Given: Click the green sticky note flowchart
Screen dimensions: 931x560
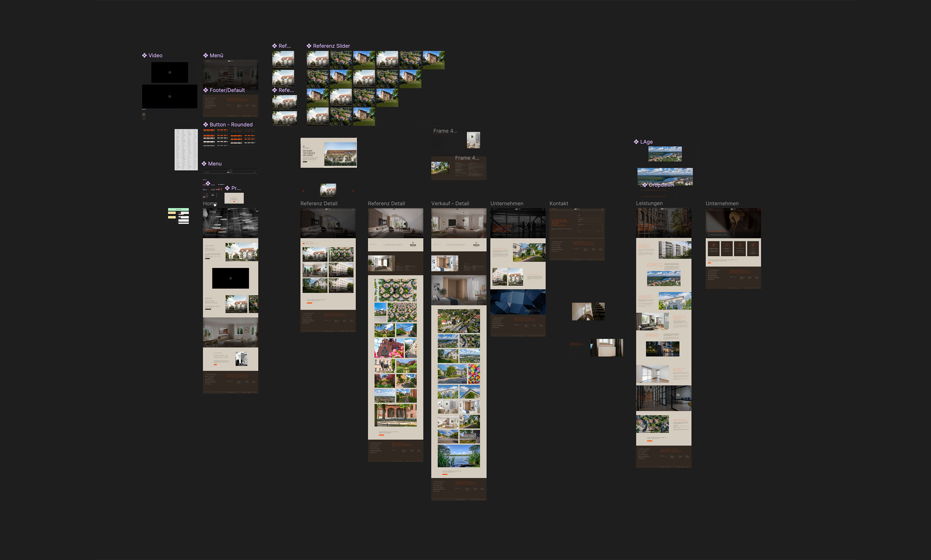Looking at the screenshot, I should (x=179, y=216).
